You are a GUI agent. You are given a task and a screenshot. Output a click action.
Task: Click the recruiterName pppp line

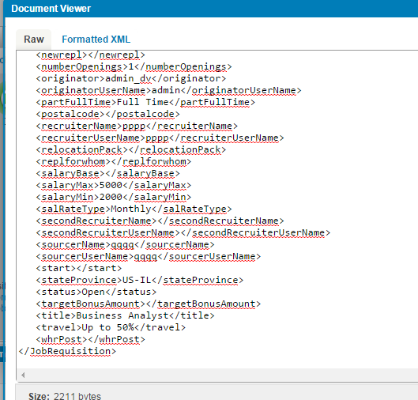[x=137, y=126]
